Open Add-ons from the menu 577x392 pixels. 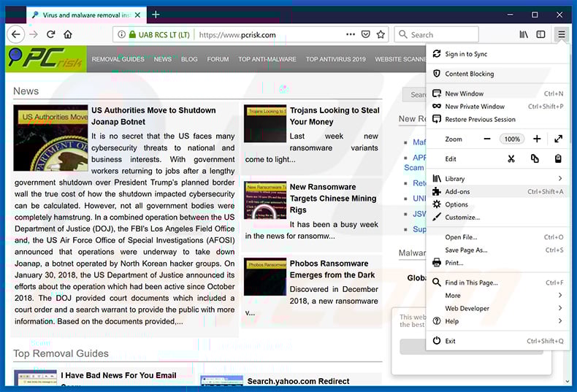point(497,191)
